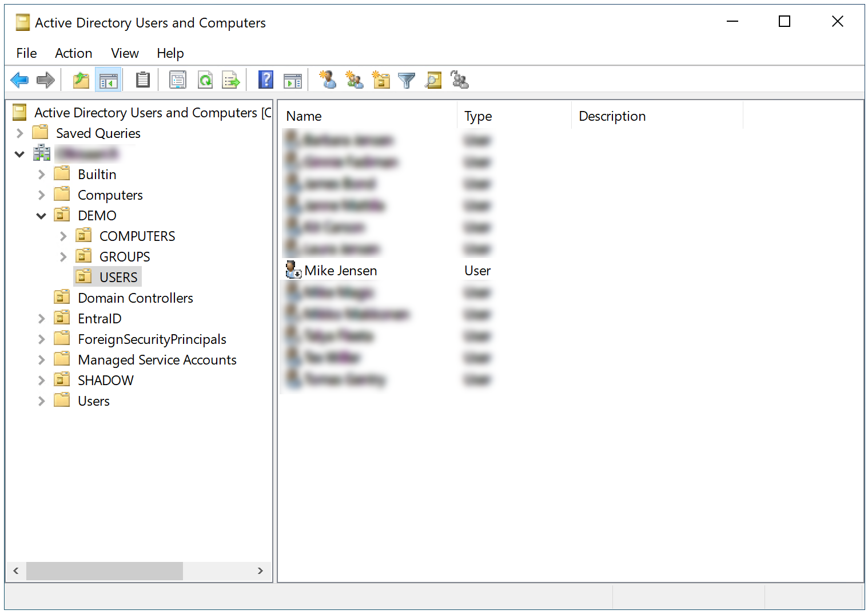
Task: Expand the SHADOW organizational unit
Action: click(x=41, y=381)
